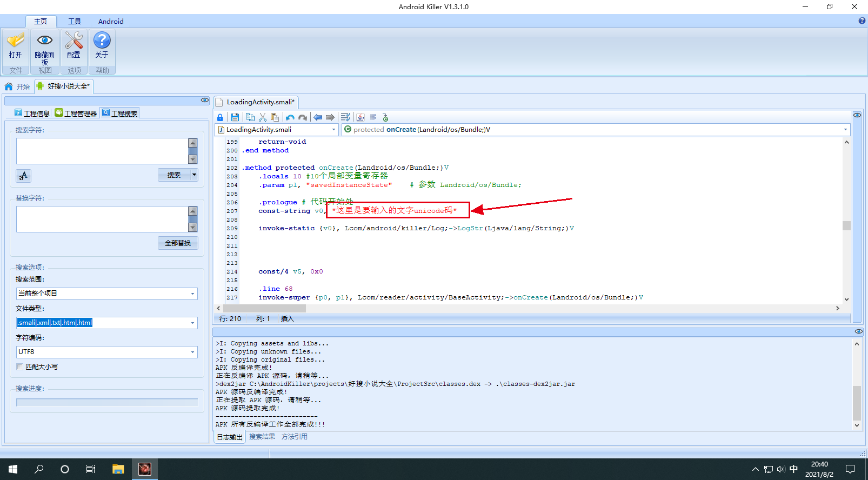
Task: Open the 字符编码 UTF8 dropdown
Action: (x=192, y=352)
